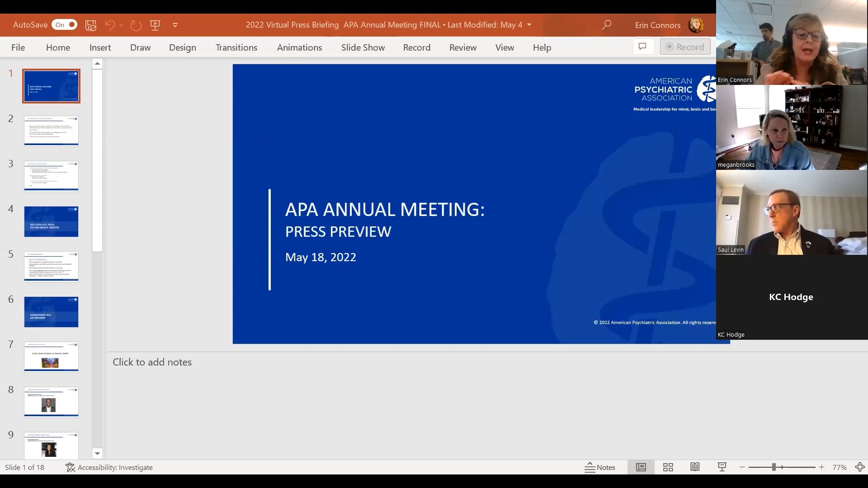
Task: Toggle the Notes pane button
Action: click(x=600, y=467)
